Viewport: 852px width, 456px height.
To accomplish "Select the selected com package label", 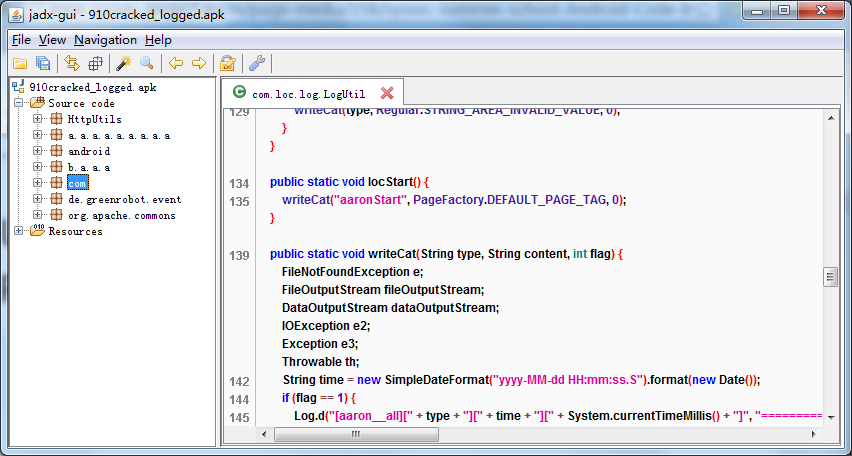I will [77, 183].
